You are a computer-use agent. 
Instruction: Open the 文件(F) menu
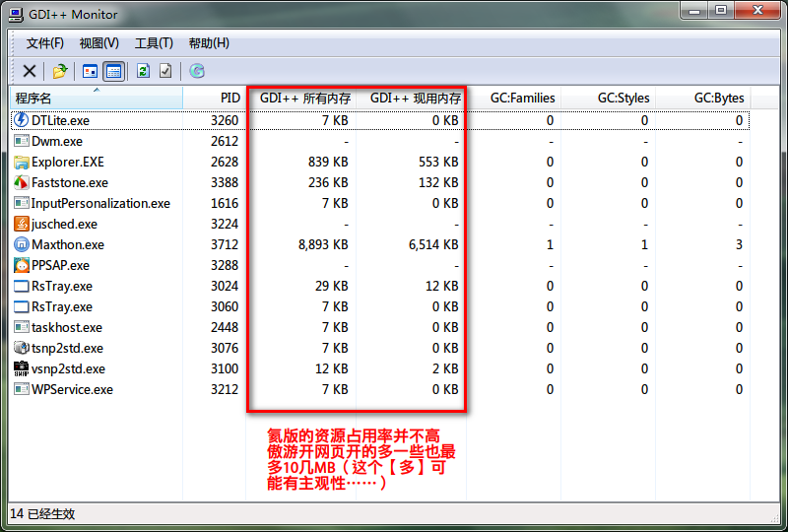pos(44,43)
